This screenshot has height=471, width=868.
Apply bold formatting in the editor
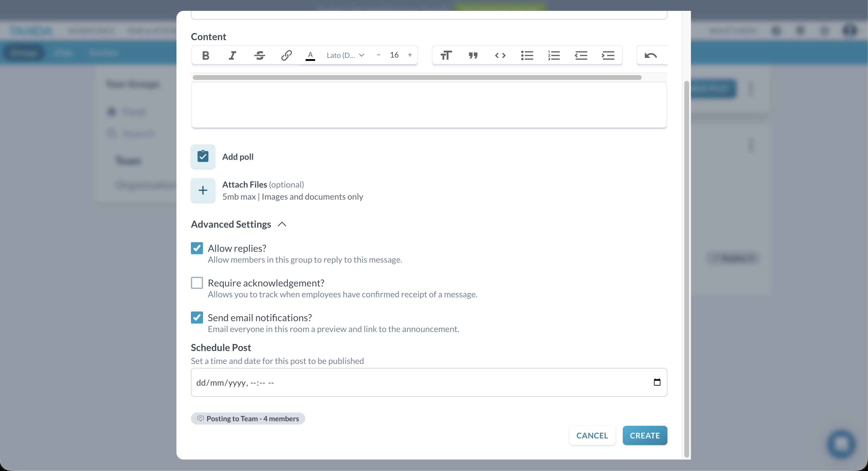coord(206,55)
